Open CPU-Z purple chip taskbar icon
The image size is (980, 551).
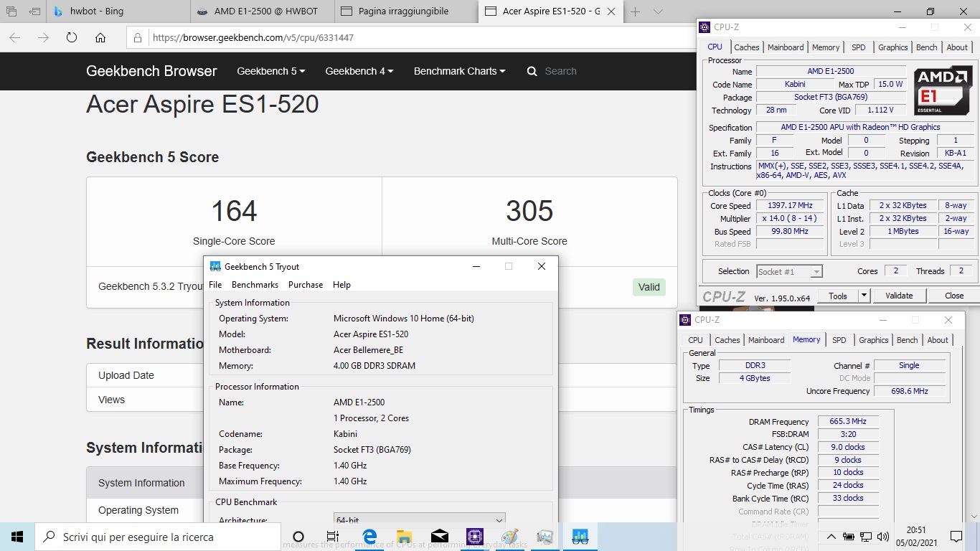[x=474, y=537]
